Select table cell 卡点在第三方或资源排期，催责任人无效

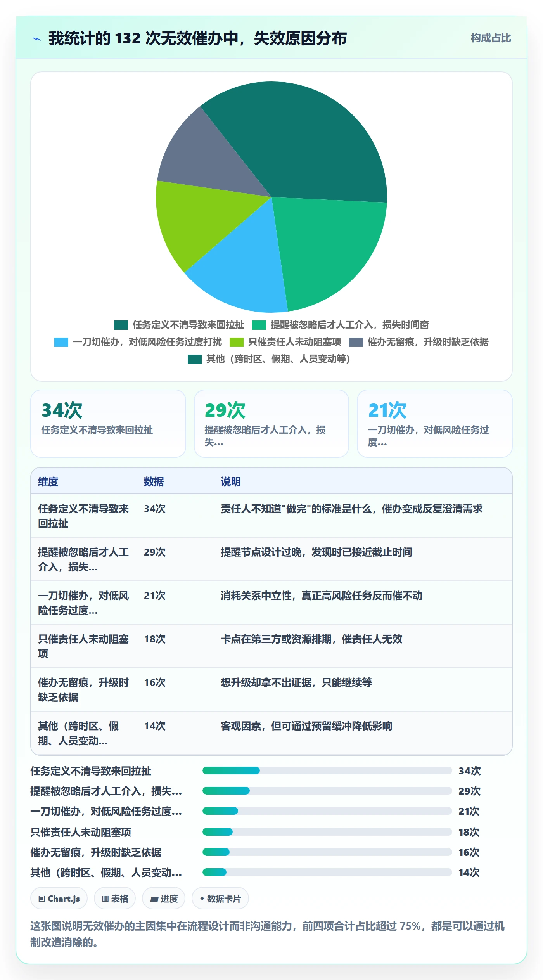pyautogui.click(x=311, y=639)
